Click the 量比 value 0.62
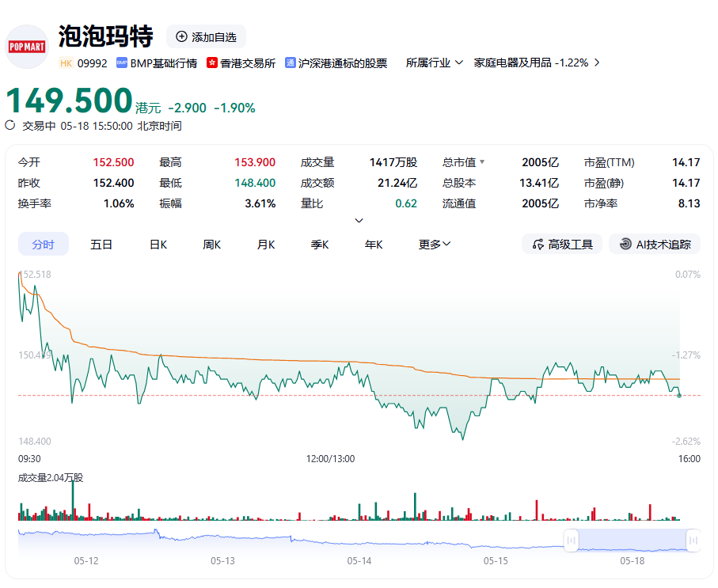This screenshot has width=718, height=588. point(406,203)
